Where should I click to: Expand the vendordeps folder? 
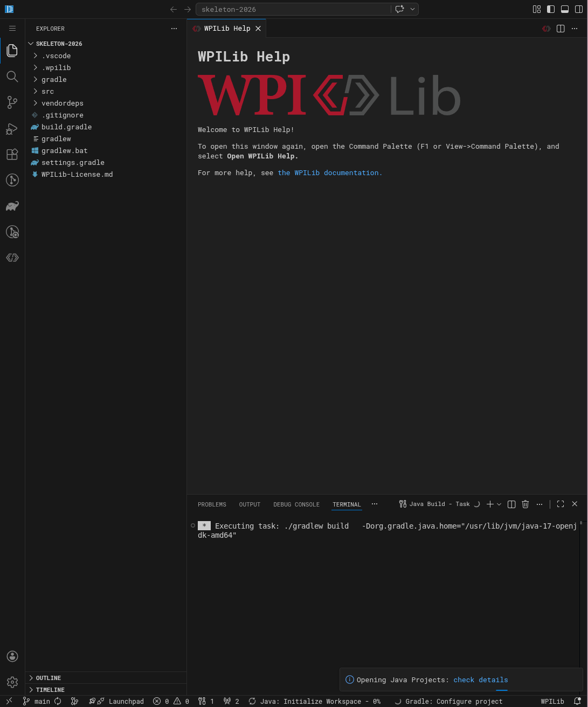(106, 103)
